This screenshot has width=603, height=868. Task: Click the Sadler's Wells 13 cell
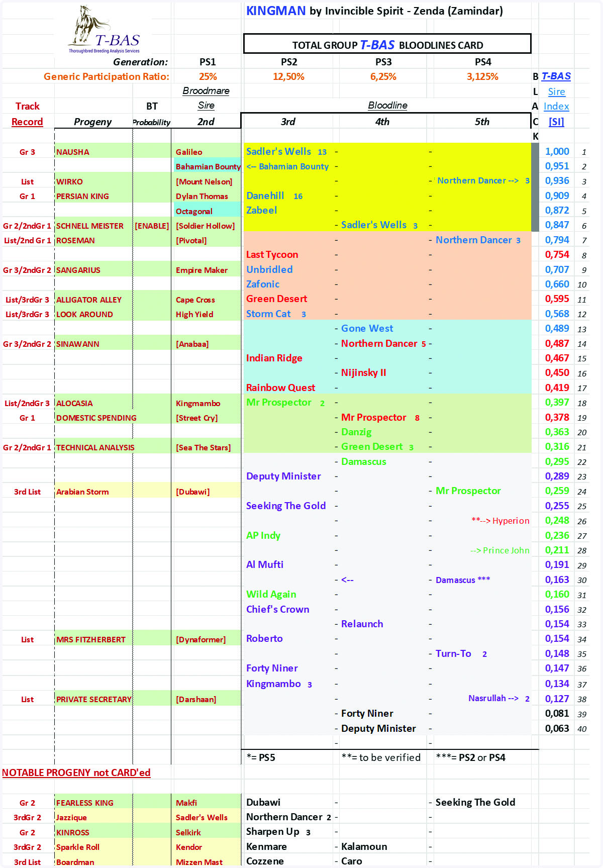[x=286, y=152]
